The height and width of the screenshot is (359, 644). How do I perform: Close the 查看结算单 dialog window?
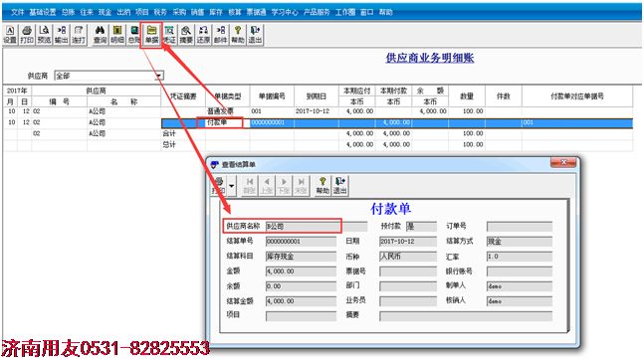coord(563,162)
